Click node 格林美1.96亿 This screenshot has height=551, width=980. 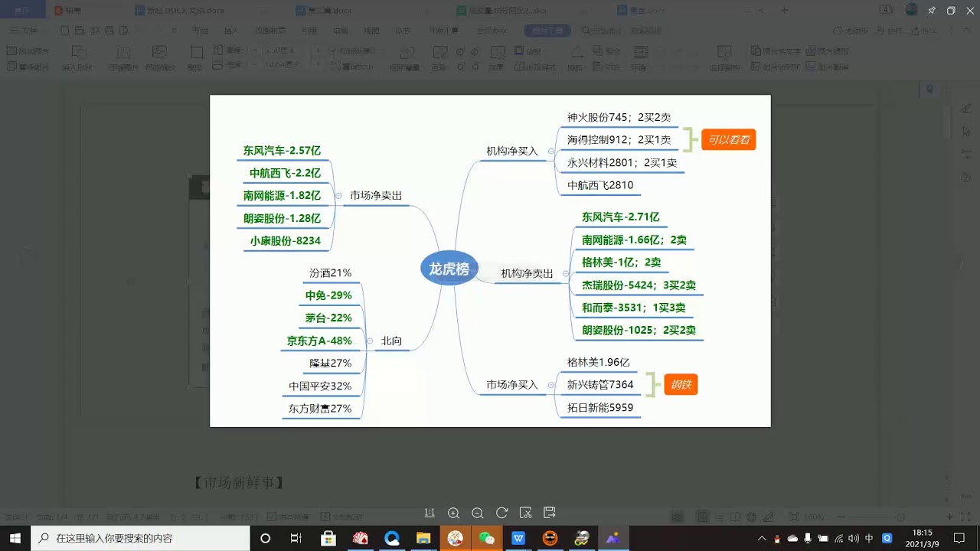(598, 363)
